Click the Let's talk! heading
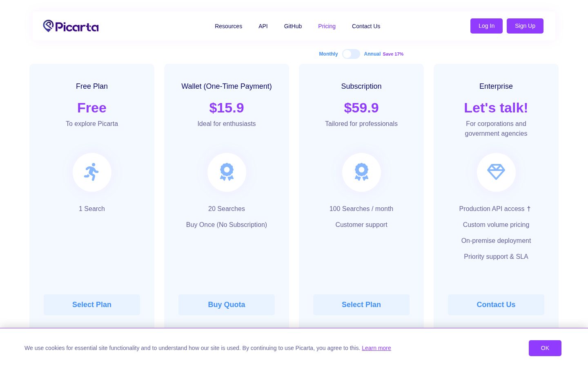The height and width of the screenshot is (368, 588). (496, 108)
